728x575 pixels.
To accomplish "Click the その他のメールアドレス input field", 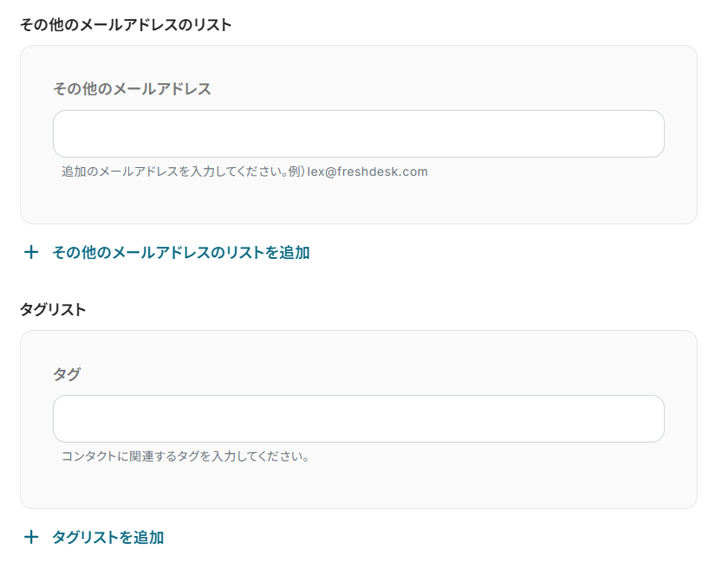I will 359,133.
